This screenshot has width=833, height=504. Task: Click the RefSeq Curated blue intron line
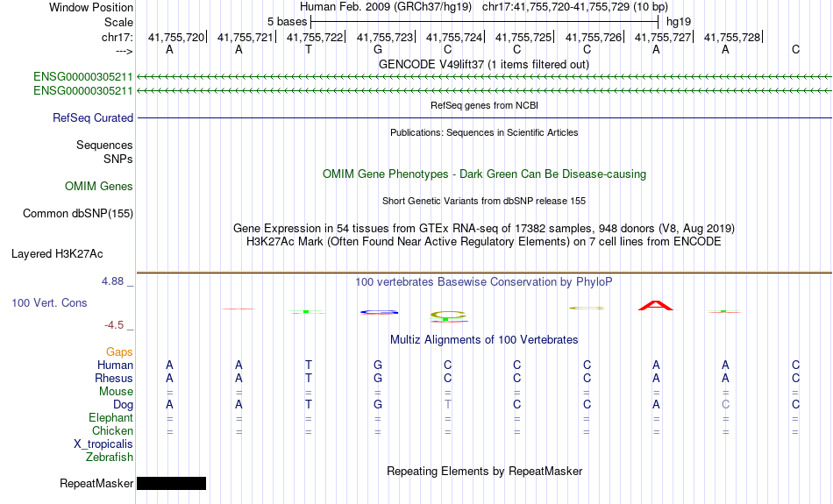484,118
